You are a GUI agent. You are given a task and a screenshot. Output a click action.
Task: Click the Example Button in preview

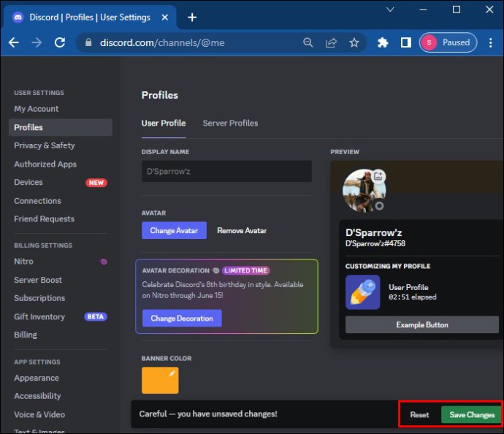coord(422,324)
